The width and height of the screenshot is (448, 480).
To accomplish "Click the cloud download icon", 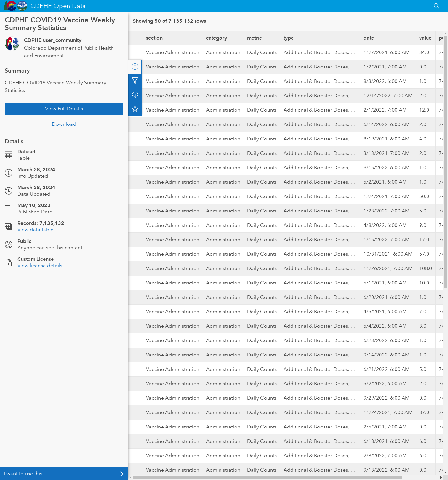I will pos(135,95).
